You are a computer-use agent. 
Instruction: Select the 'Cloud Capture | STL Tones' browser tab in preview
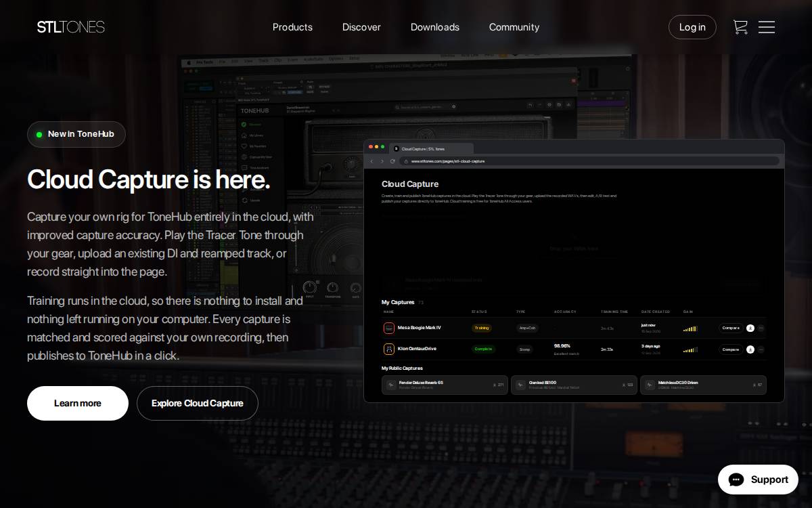(x=432, y=148)
